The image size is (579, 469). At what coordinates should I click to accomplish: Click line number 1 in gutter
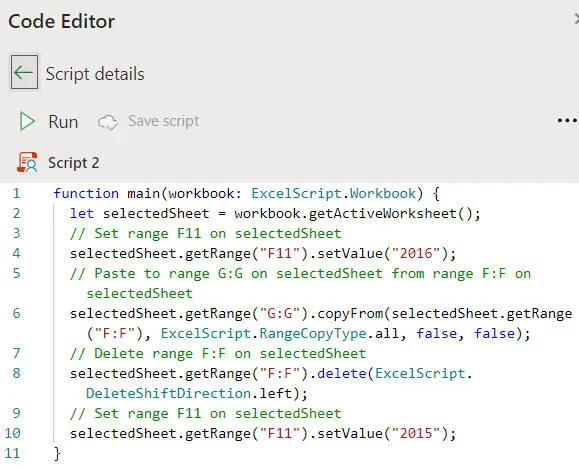tap(16, 193)
